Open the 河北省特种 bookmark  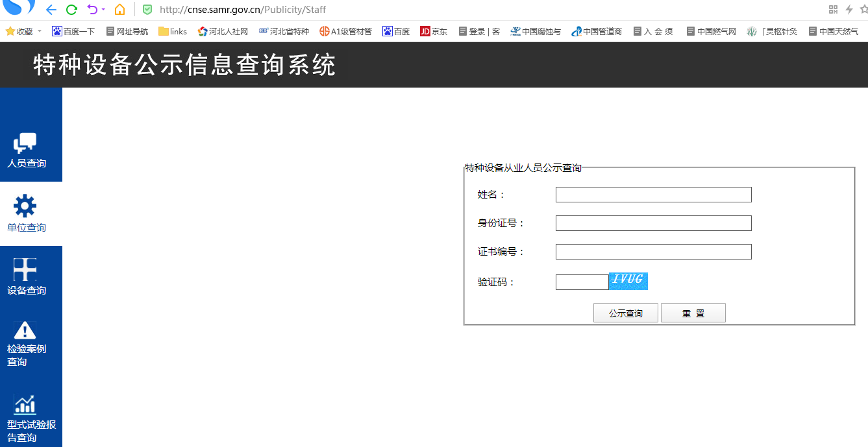pyautogui.click(x=284, y=31)
